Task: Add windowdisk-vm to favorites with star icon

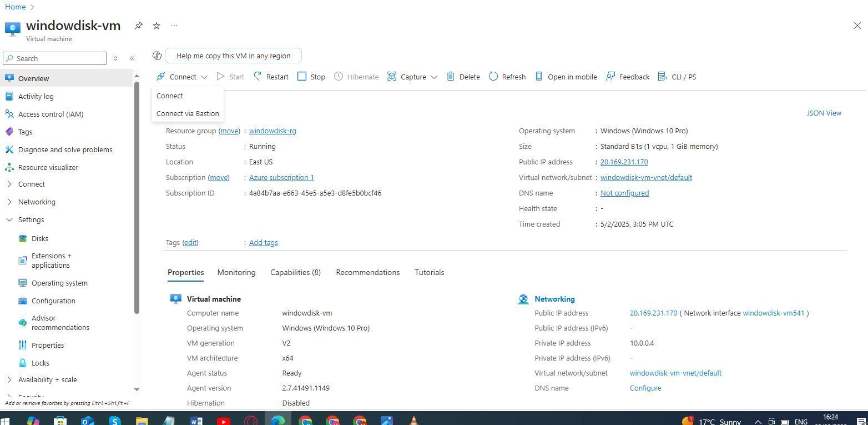Action: click(x=157, y=26)
